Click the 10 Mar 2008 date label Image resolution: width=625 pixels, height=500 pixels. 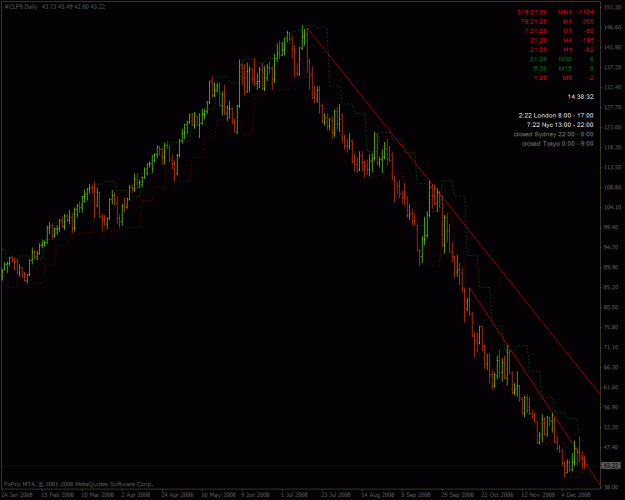tap(97, 495)
